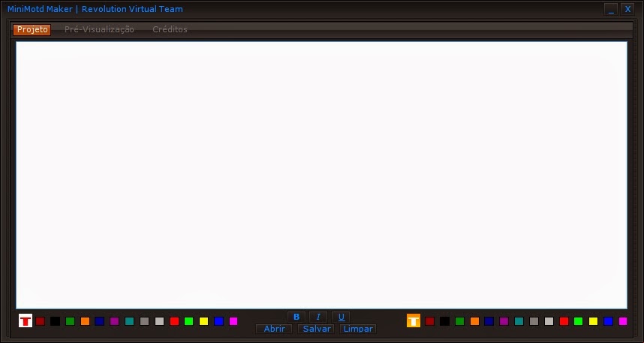Image resolution: width=644 pixels, height=343 pixels.
Task: Choose navy swatch in orange-T palette
Action: [489, 321]
